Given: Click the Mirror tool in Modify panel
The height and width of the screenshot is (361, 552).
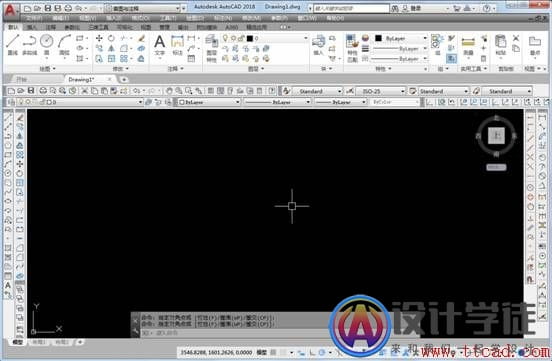Looking at the screenshot, I should 111,49.
